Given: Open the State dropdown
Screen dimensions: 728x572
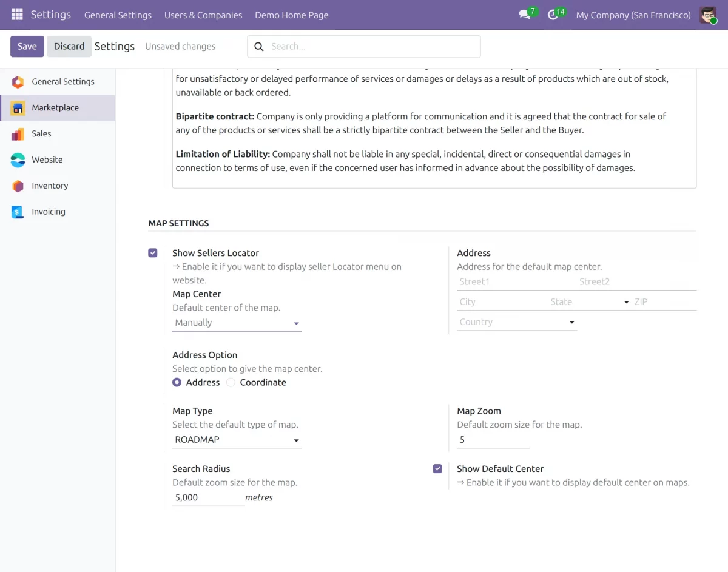Looking at the screenshot, I should click(x=590, y=302).
